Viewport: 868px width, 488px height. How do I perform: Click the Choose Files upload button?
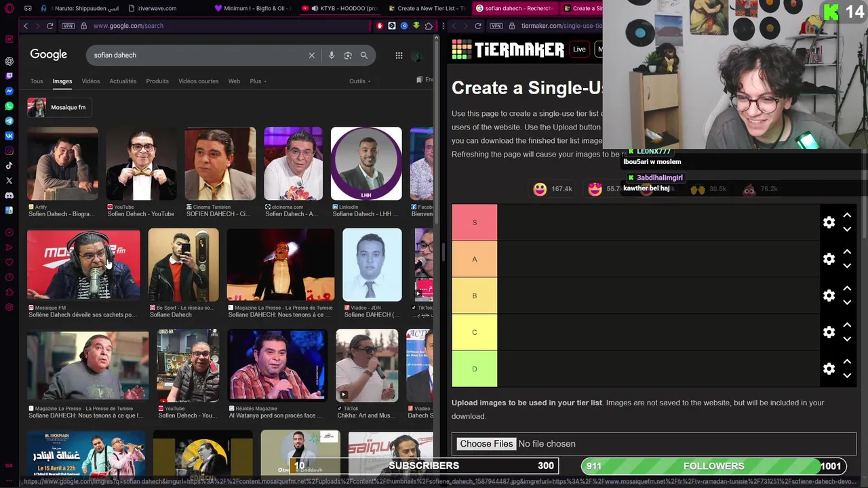pyautogui.click(x=486, y=444)
